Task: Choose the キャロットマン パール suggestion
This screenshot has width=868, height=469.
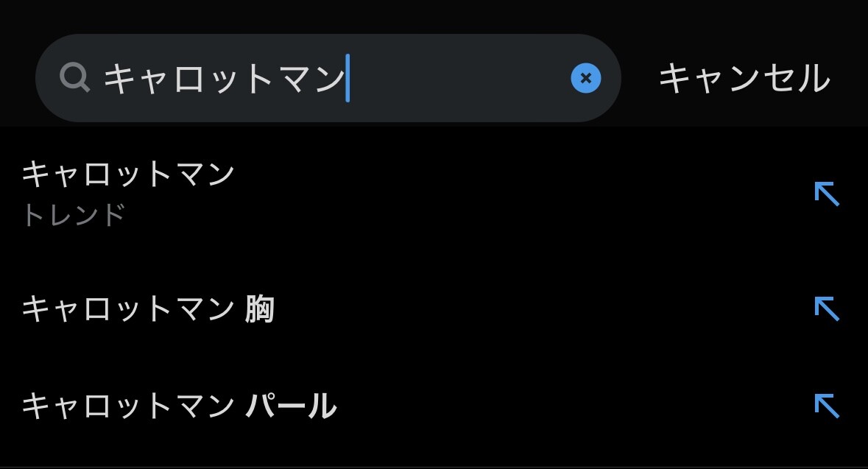Action: coord(434,406)
